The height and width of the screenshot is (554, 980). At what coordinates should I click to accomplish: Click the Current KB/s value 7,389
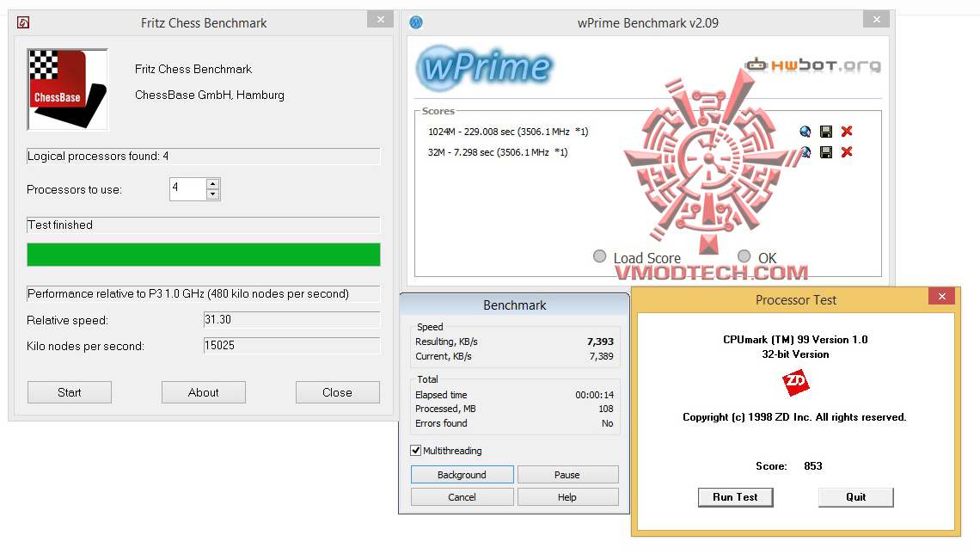coord(601,356)
